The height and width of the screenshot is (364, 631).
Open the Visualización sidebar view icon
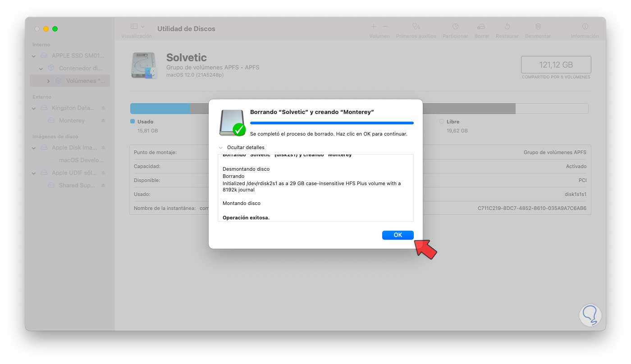click(x=134, y=27)
